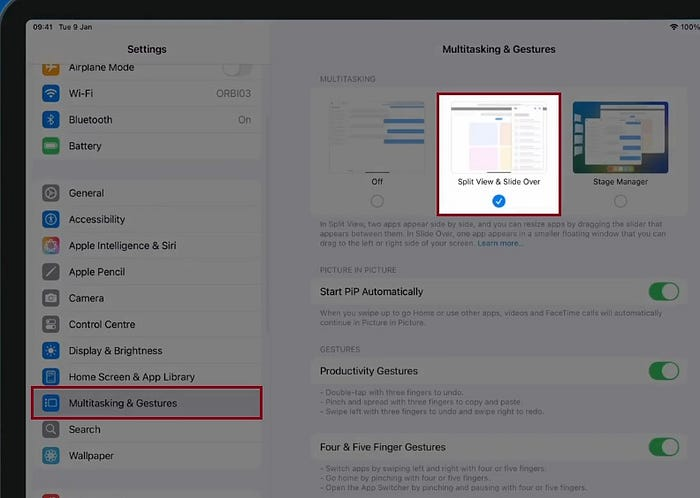Open the General settings row
Image resolution: width=700 pixels, height=498 pixels.
click(147, 193)
